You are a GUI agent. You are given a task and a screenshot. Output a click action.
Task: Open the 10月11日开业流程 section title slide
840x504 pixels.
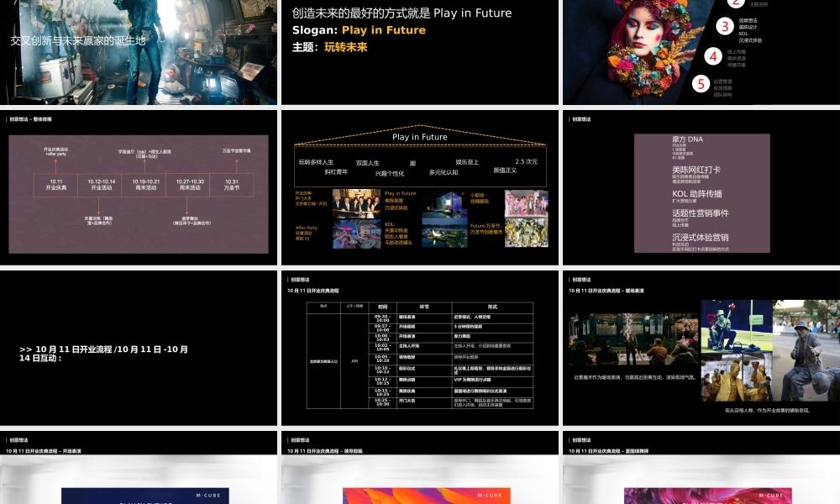[x=139, y=349]
